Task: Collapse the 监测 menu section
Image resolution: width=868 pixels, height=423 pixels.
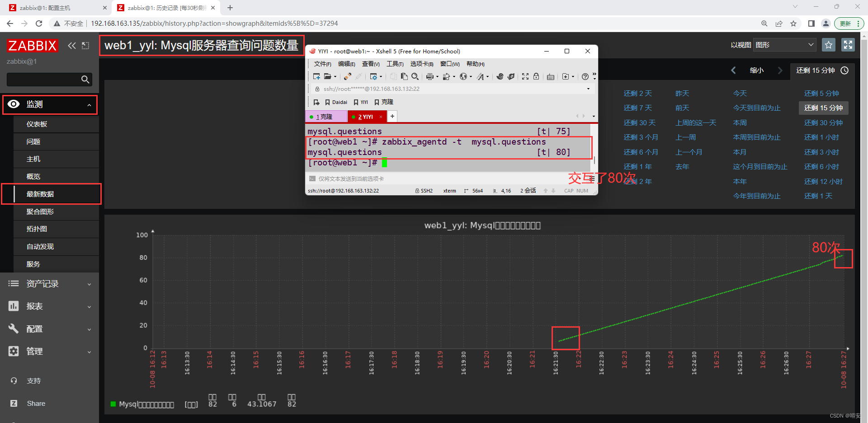Action: pyautogui.click(x=50, y=104)
